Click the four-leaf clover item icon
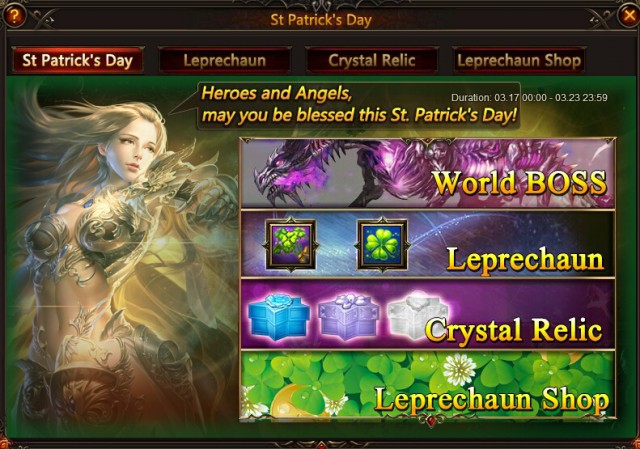Viewport: 640px width, 449px height. tap(382, 245)
